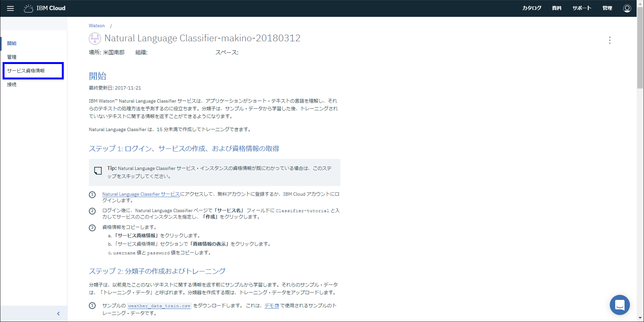Download weather_data_train.csv via its link
The image size is (644, 322).
click(159, 306)
